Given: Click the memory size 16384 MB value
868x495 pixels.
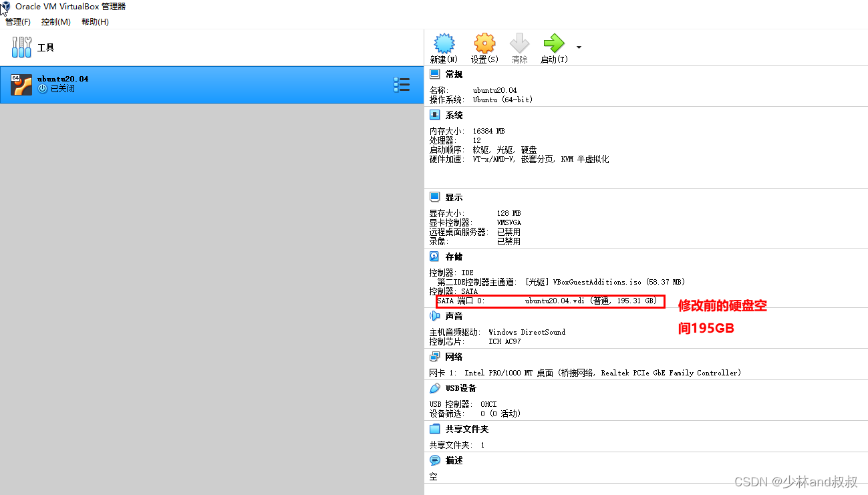Looking at the screenshot, I should tap(488, 132).
